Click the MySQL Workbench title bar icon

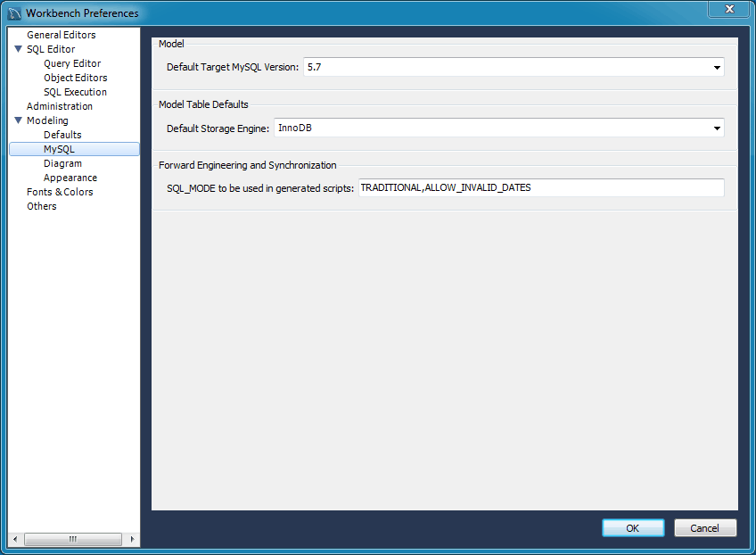(x=14, y=13)
